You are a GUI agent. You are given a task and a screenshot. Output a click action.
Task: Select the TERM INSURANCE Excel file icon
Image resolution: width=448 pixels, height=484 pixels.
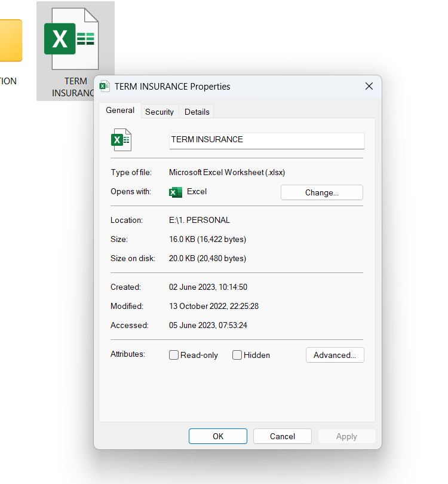click(x=72, y=39)
